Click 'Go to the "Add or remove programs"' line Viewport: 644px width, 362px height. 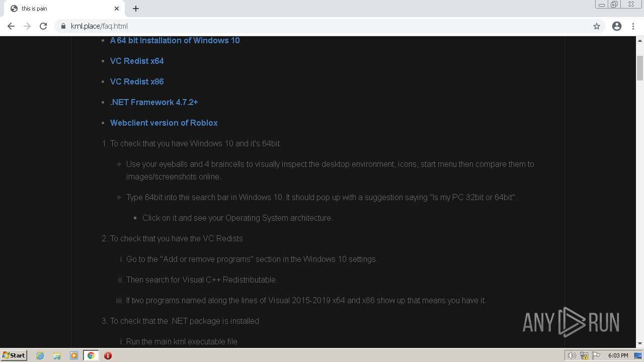[252, 259]
